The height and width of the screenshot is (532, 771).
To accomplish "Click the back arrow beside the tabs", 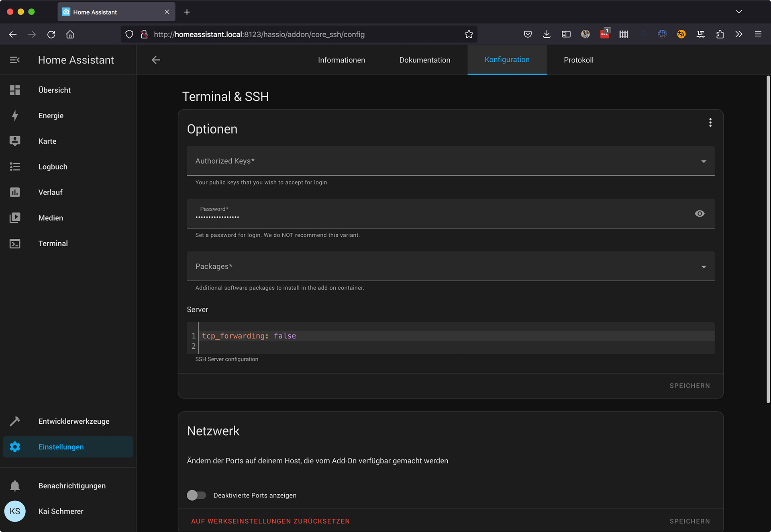I will [x=156, y=60].
